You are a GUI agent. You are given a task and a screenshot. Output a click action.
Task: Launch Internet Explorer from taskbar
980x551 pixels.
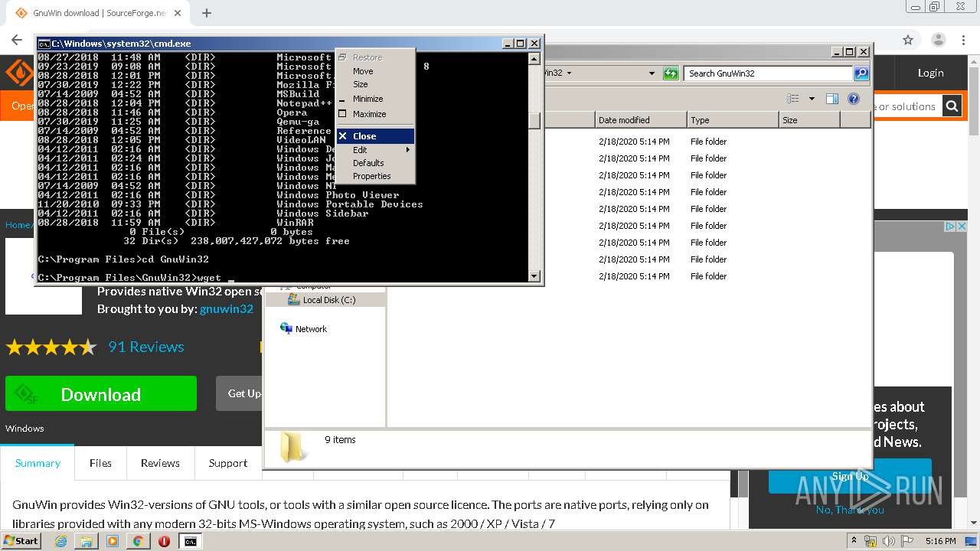tap(60, 541)
